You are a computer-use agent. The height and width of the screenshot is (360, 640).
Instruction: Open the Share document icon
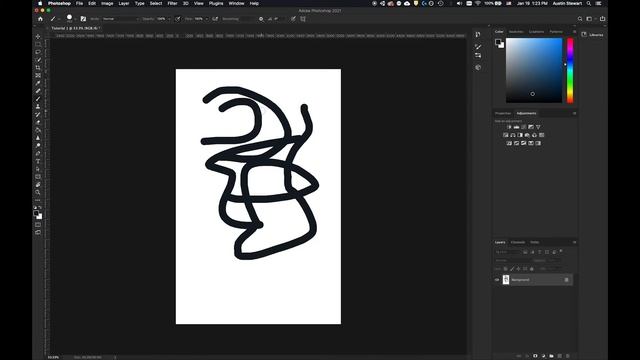point(602,19)
